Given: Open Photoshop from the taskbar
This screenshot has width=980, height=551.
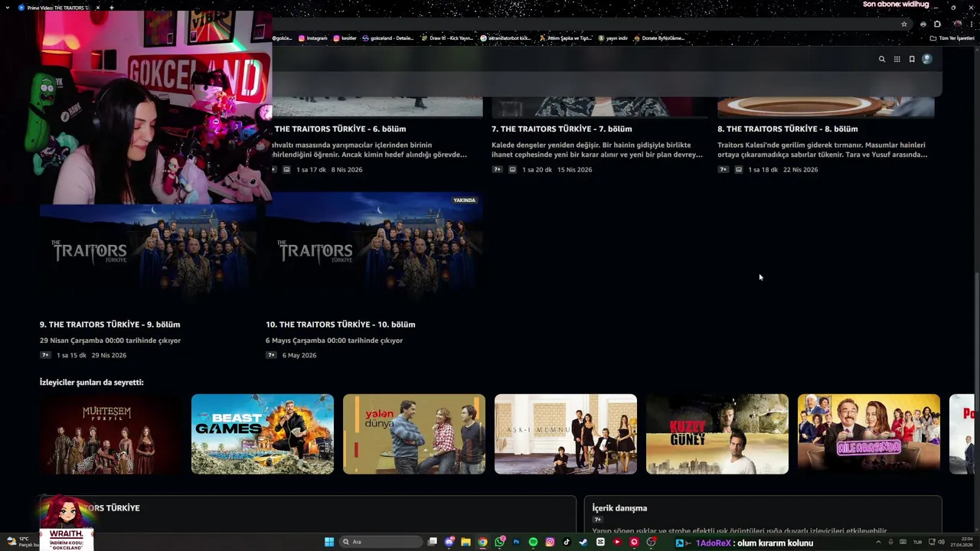Looking at the screenshot, I should point(516,542).
